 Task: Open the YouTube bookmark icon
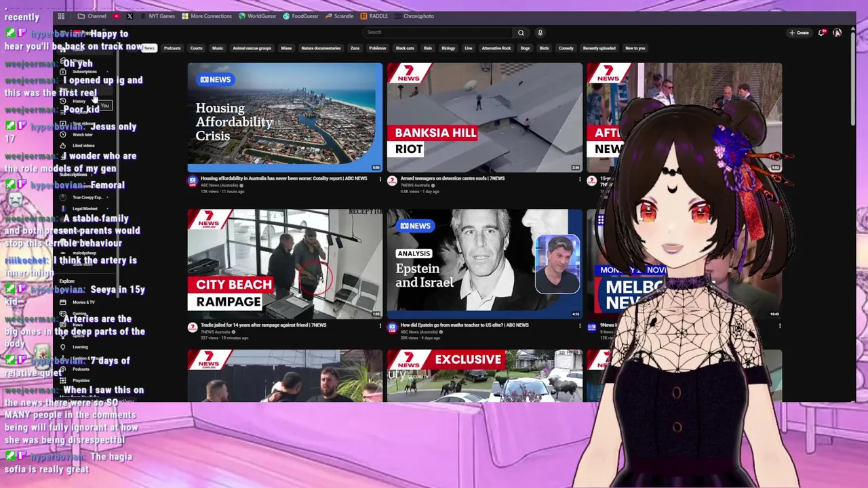[x=117, y=16]
